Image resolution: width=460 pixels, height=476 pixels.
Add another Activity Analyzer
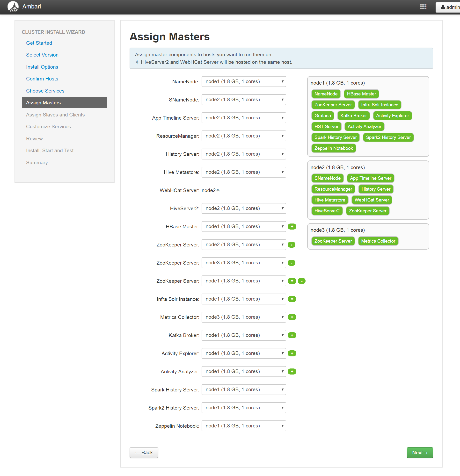292,372
